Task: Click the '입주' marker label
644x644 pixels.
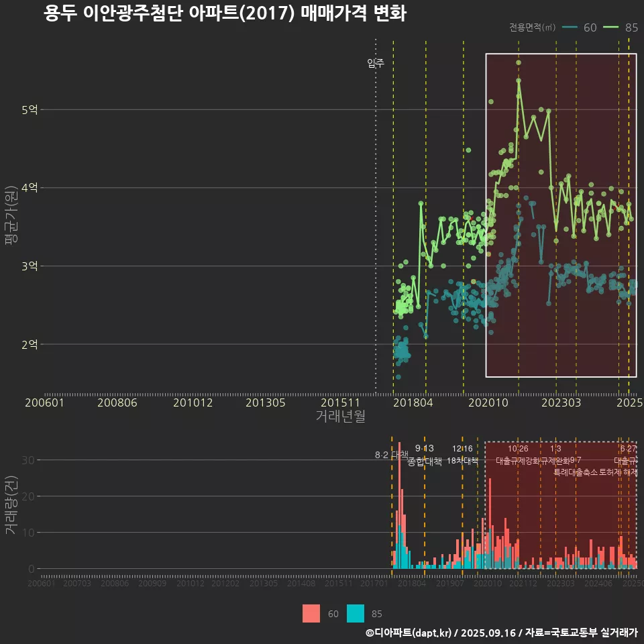Action: (x=376, y=63)
